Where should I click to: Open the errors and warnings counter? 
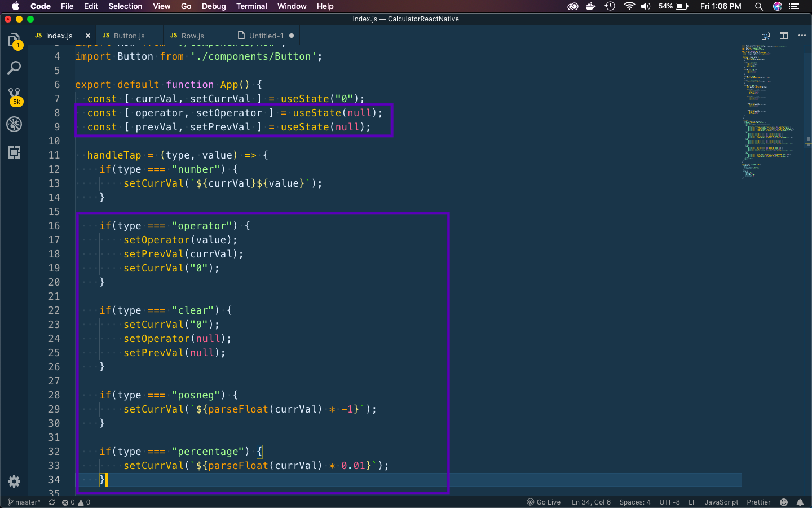(x=76, y=502)
